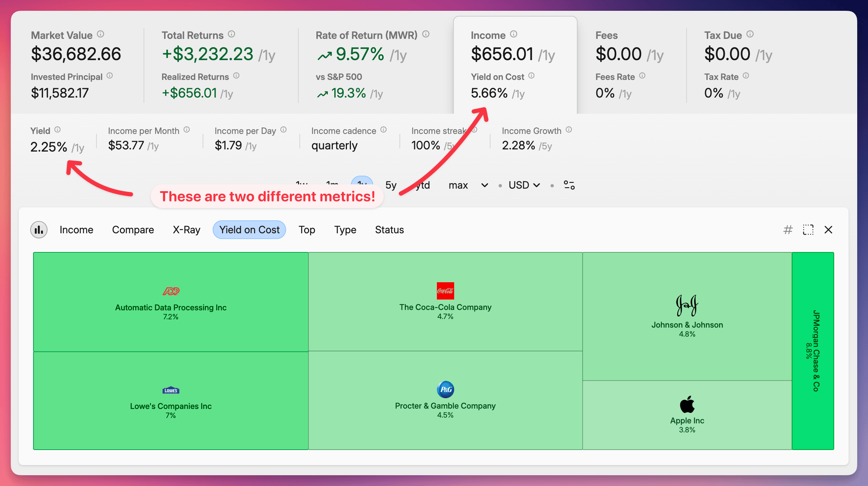Show info for Invested Principal
Image resolution: width=868 pixels, height=486 pixels.
pos(110,76)
